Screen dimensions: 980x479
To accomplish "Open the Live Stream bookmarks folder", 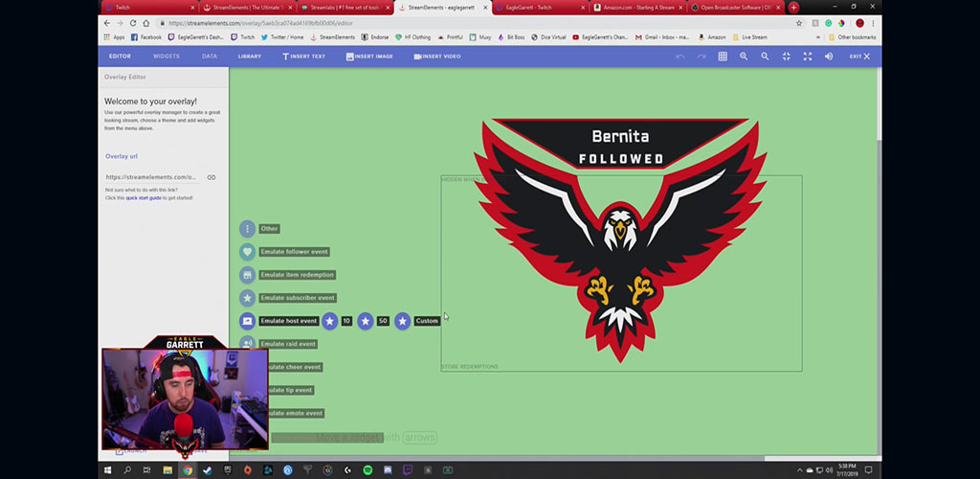I will coord(749,37).
